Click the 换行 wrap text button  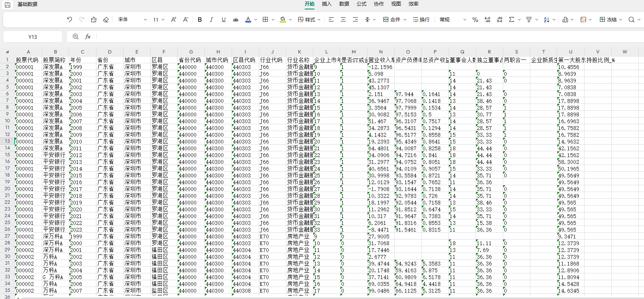[421, 20]
